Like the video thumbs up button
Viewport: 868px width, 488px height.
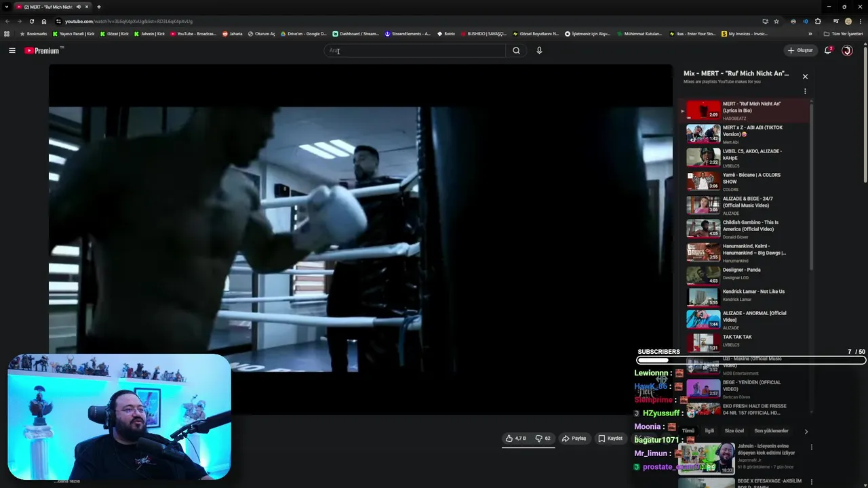click(515, 439)
